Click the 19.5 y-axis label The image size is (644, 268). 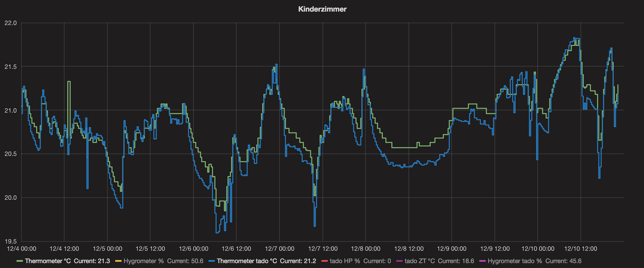[10, 242]
